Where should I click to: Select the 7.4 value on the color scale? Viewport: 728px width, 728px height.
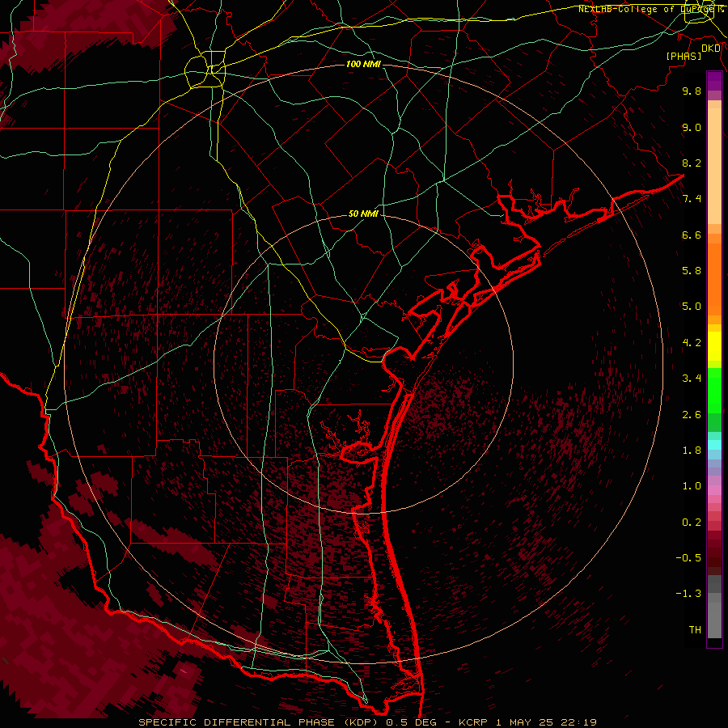(x=692, y=199)
